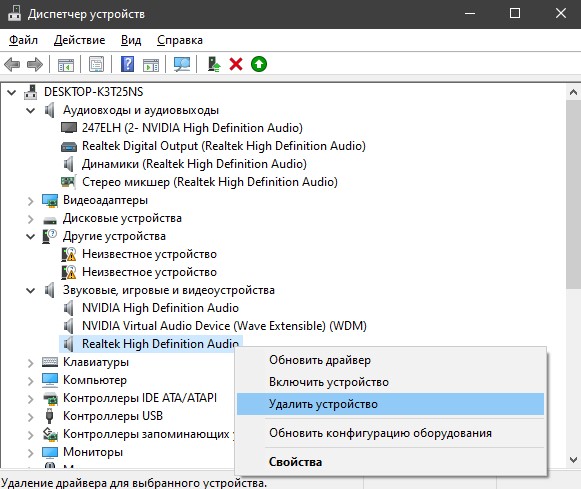Choose Включить устройство in context menu

391,382
